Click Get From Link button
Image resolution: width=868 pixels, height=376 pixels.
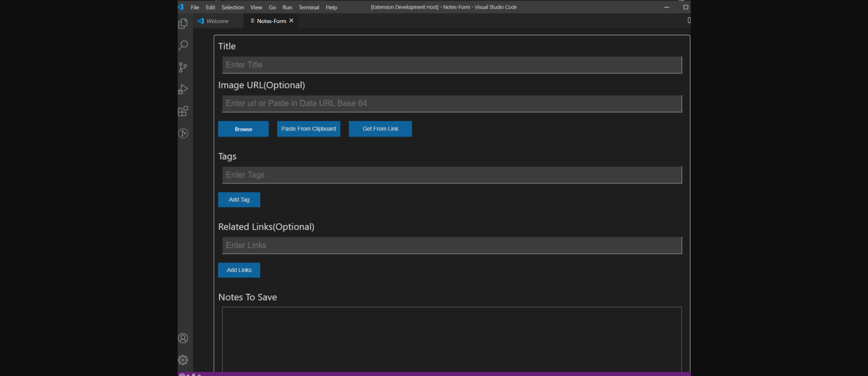pos(380,129)
